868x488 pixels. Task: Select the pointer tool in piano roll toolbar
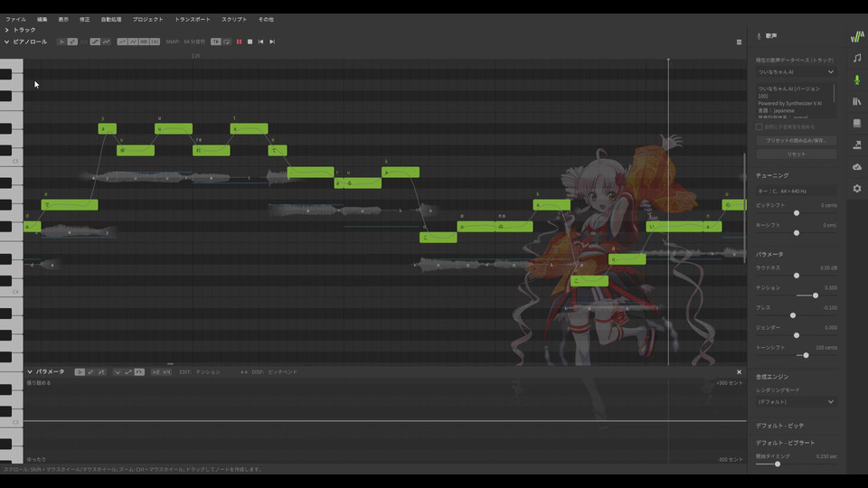click(61, 42)
